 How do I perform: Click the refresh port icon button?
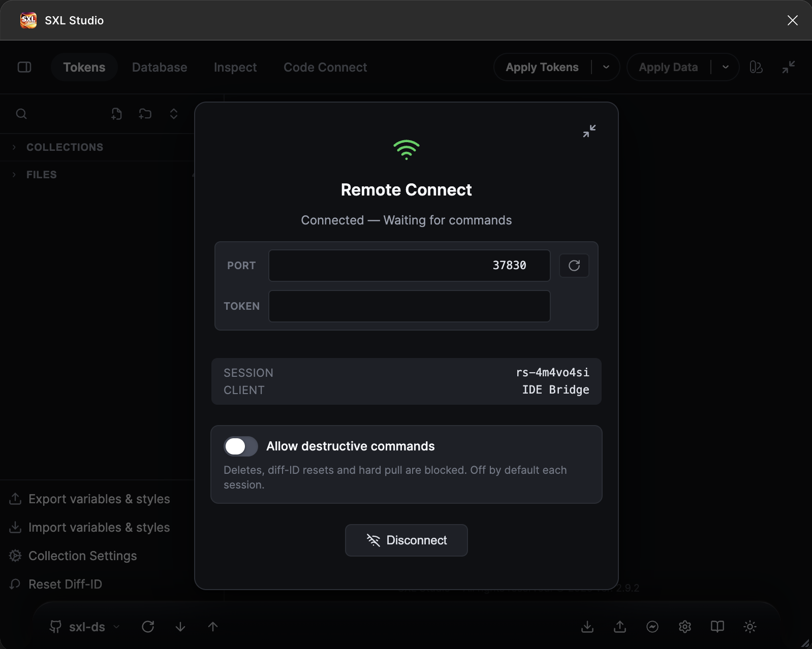(x=574, y=266)
